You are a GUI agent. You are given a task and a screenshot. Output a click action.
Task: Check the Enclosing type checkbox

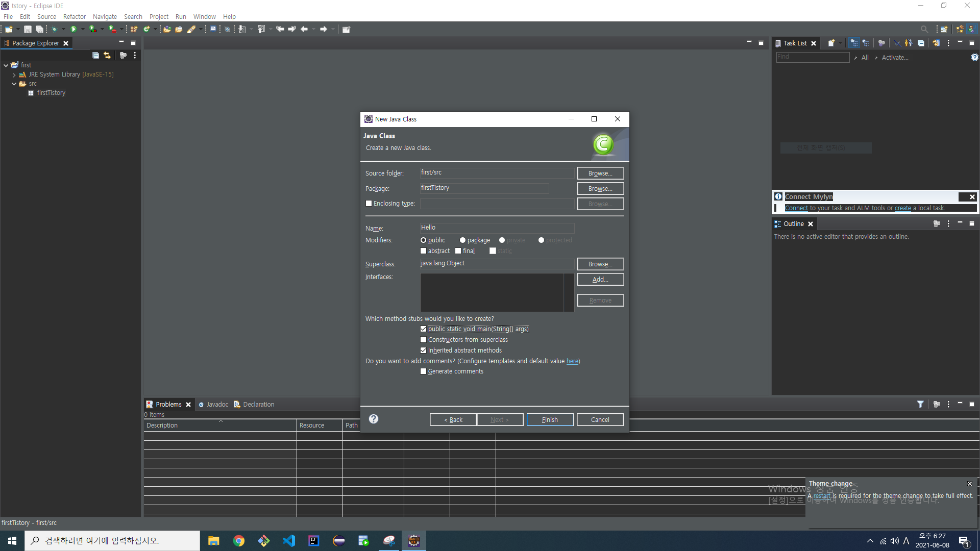click(369, 204)
